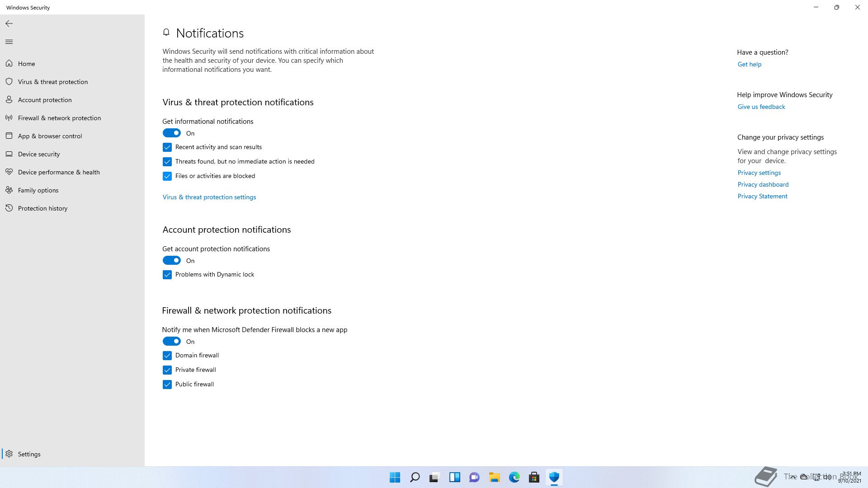The width and height of the screenshot is (868, 488).
Task: Open Virus & threat protection settings link
Action: coord(209,197)
